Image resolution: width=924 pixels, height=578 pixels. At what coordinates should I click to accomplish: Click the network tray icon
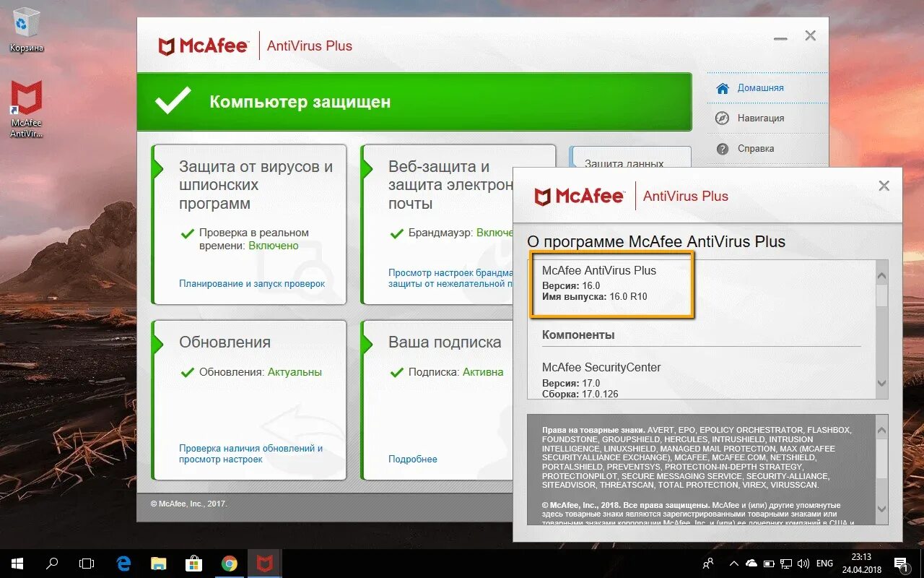[x=786, y=564]
